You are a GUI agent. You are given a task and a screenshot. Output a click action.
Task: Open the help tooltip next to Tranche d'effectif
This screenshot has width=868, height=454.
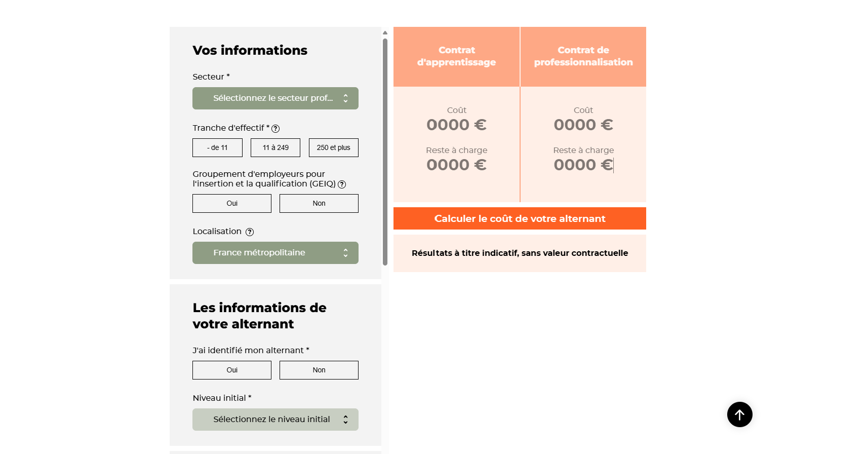275,129
